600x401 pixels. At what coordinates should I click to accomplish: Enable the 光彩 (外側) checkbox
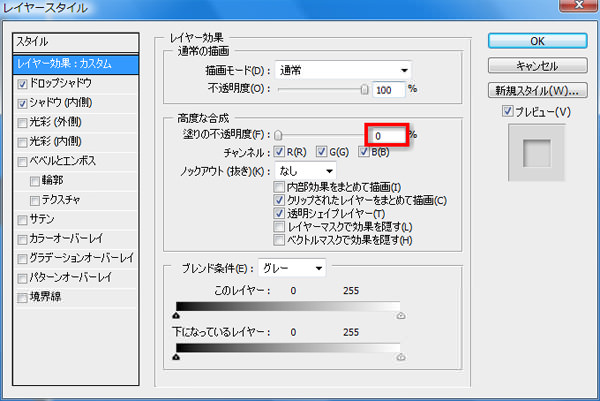point(23,121)
